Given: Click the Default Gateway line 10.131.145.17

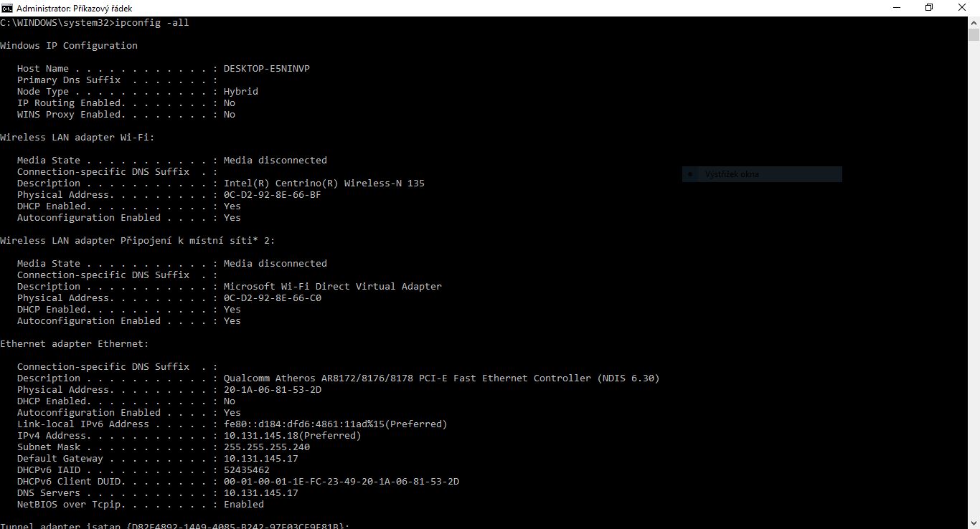Looking at the screenshot, I should pyautogui.click(x=158, y=459).
